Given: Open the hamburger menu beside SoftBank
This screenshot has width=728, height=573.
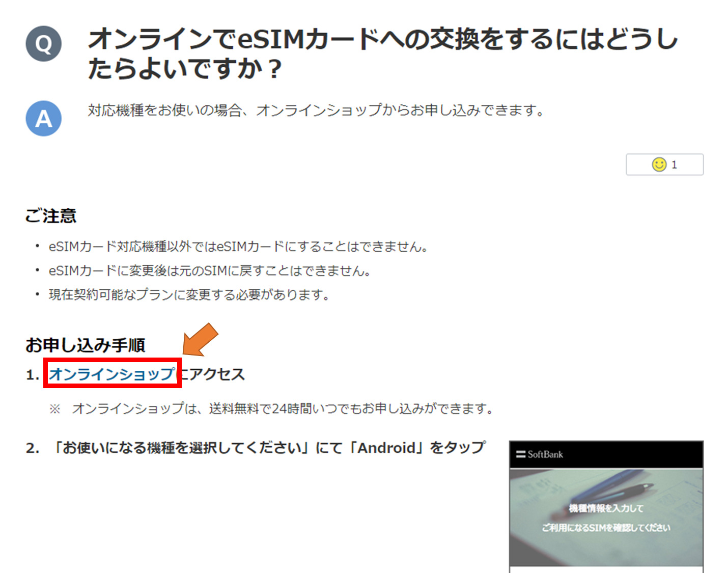Looking at the screenshot, I should (x=520, y=454).
